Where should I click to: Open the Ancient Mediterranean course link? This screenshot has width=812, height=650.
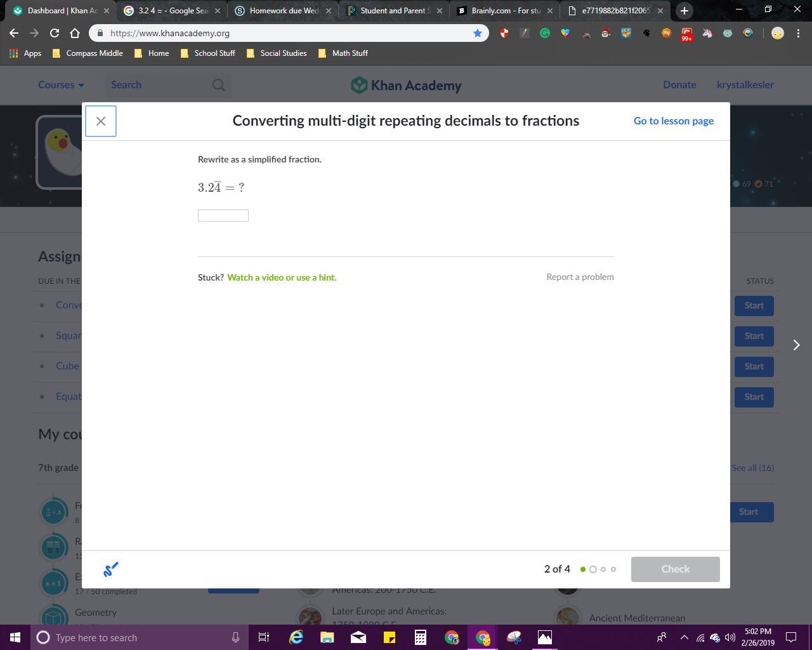click(637, 618)
